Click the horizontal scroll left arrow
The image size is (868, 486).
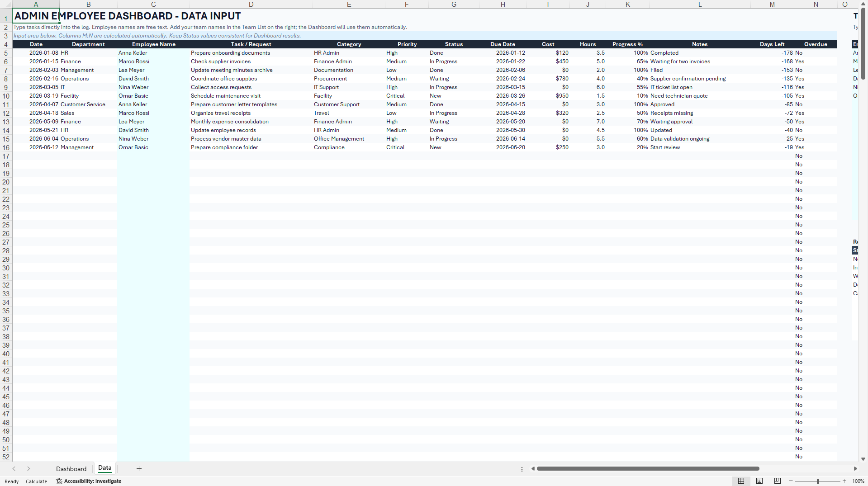[533, 469]
